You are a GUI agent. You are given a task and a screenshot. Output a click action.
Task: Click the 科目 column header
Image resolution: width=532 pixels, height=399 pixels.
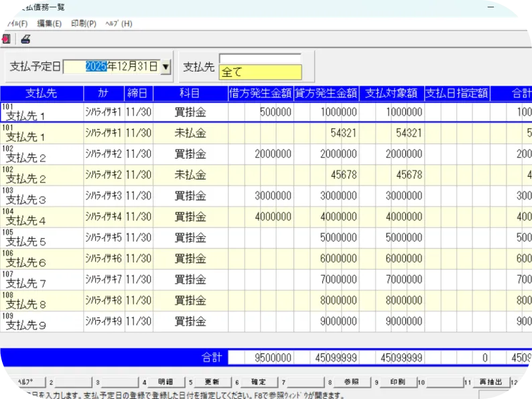190,94
